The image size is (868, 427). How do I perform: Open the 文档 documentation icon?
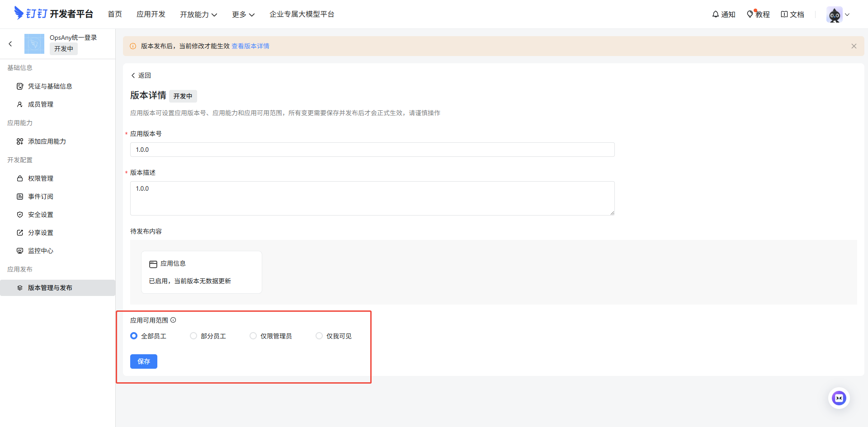click(784, 14)
